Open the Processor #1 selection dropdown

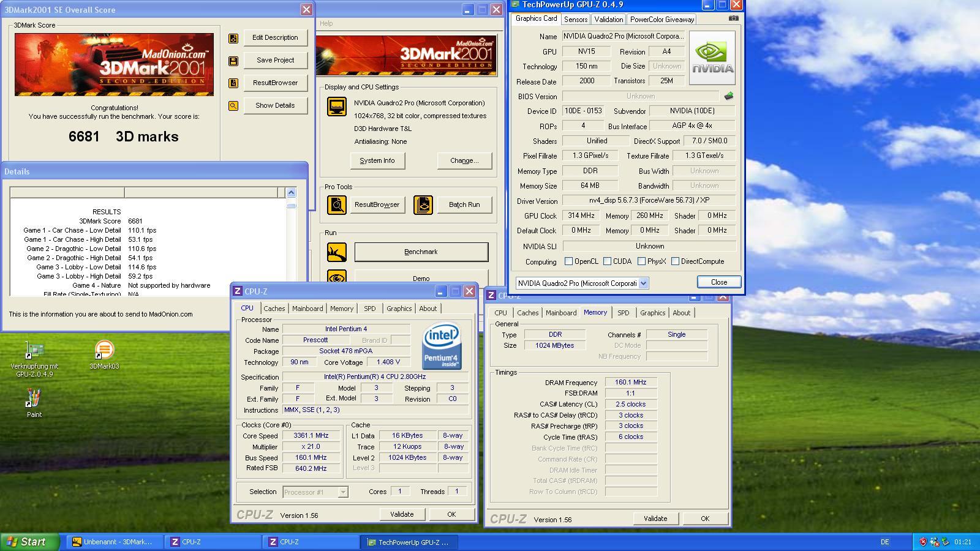click(x=343, y=492)
